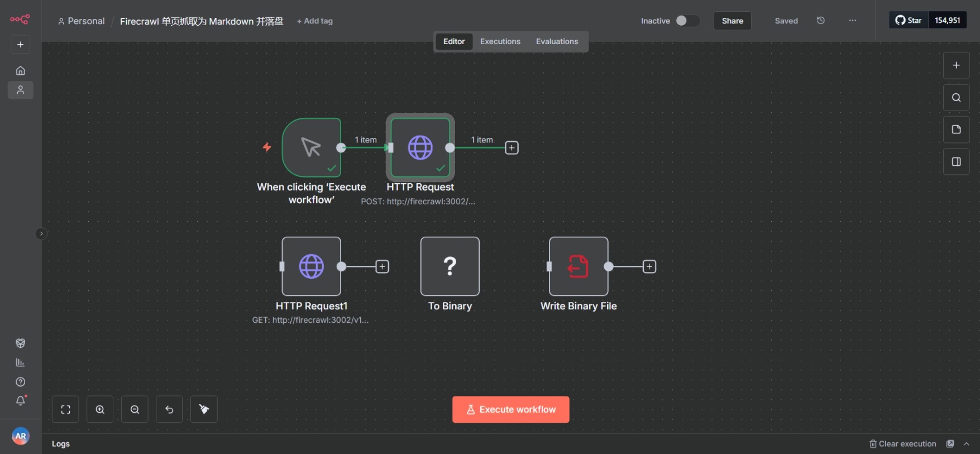The image size is (980, 454).
Task: Click the Execute workflow button
Action: click(510, 409)
